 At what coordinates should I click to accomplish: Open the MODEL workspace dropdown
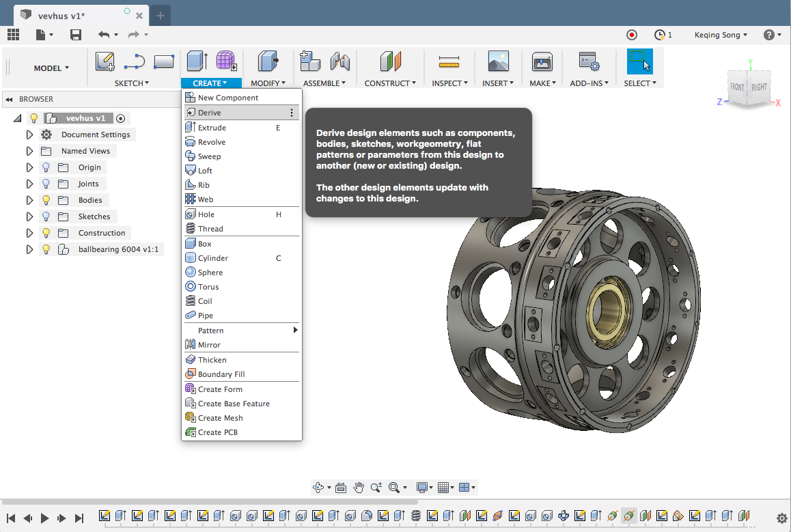point(51,68)
